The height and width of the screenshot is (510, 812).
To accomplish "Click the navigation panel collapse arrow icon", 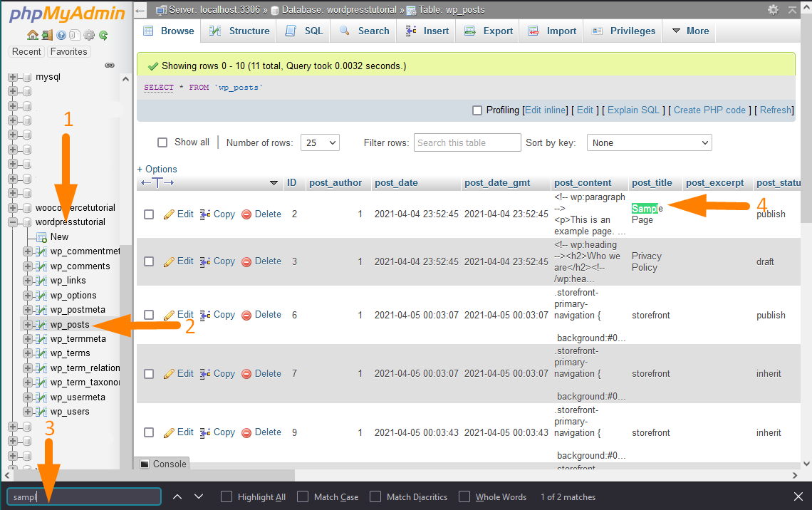I will [x=140, y=10].
